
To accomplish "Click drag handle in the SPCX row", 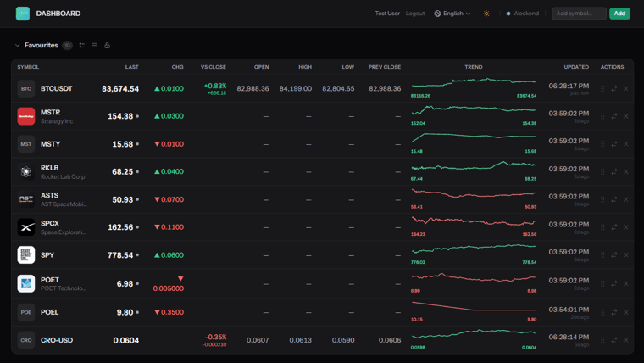I will click(602, 227).
